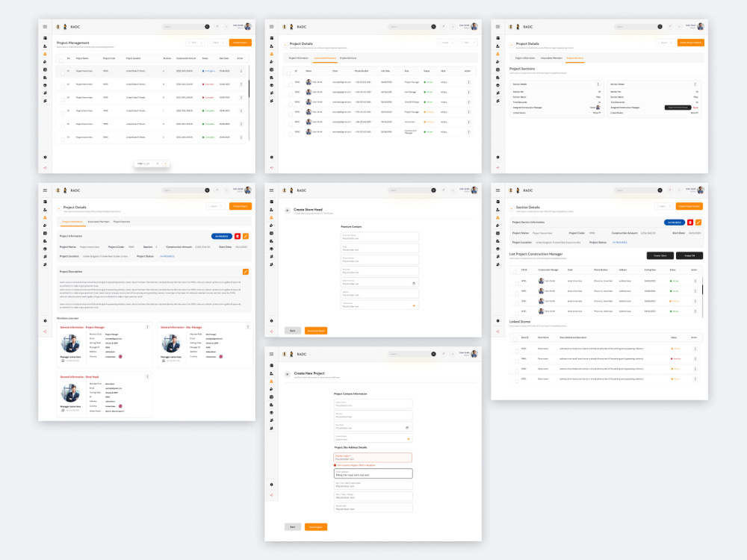The width and height of the screenshot is (747, 560).
Task: Tick checkbox of the Store In-Charge member row
Action: 291,103
